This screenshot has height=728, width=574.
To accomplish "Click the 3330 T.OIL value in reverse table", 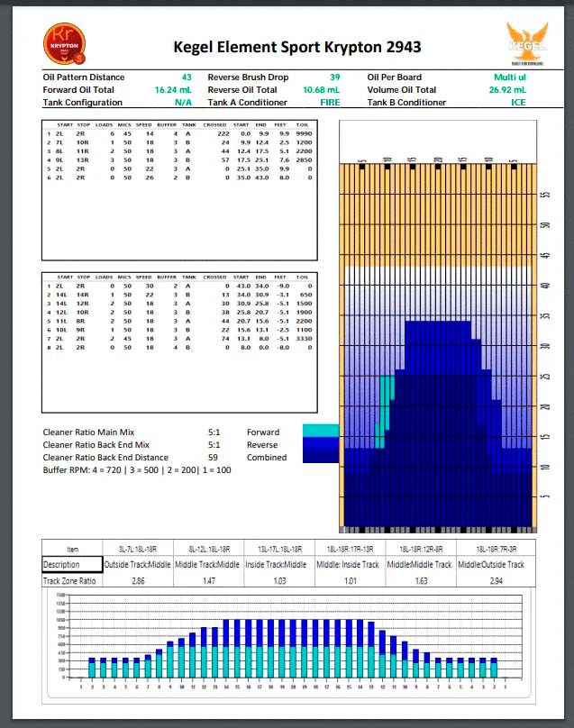I will pyautogui.click(x=304, y=339).
